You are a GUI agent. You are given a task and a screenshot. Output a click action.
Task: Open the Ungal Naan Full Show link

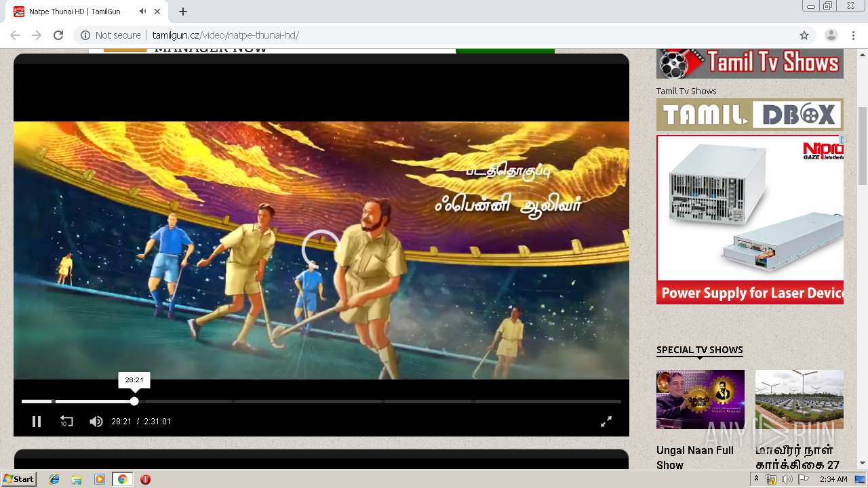(x=695, y=457)
